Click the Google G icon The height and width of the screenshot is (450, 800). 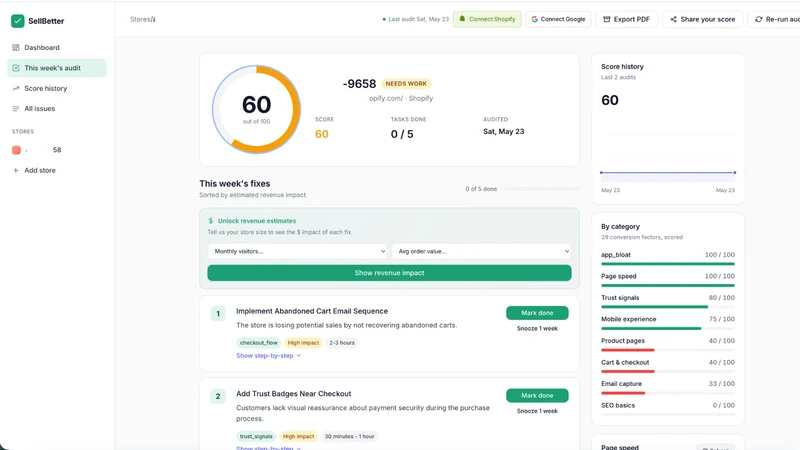click(x=534, y=19)
